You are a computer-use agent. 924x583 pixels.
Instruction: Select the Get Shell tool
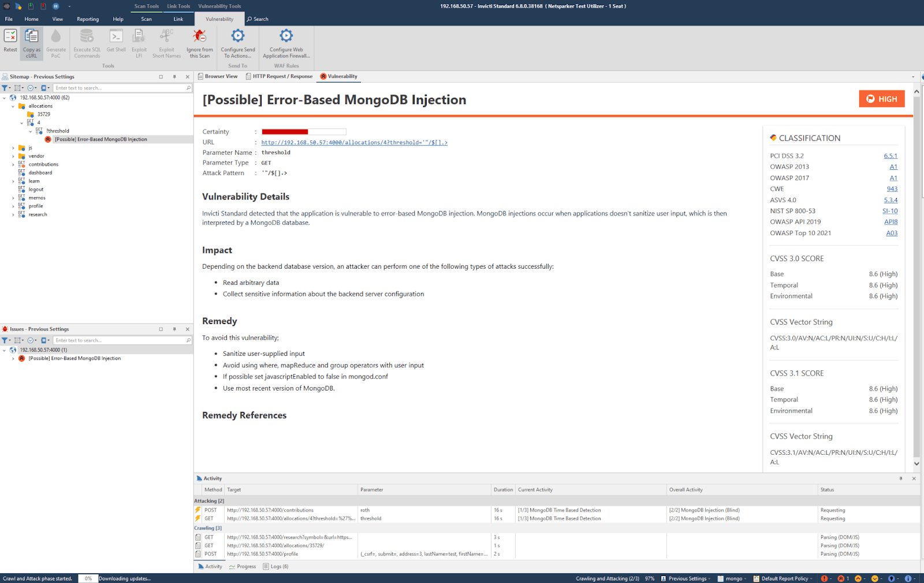tap(115, 42)
